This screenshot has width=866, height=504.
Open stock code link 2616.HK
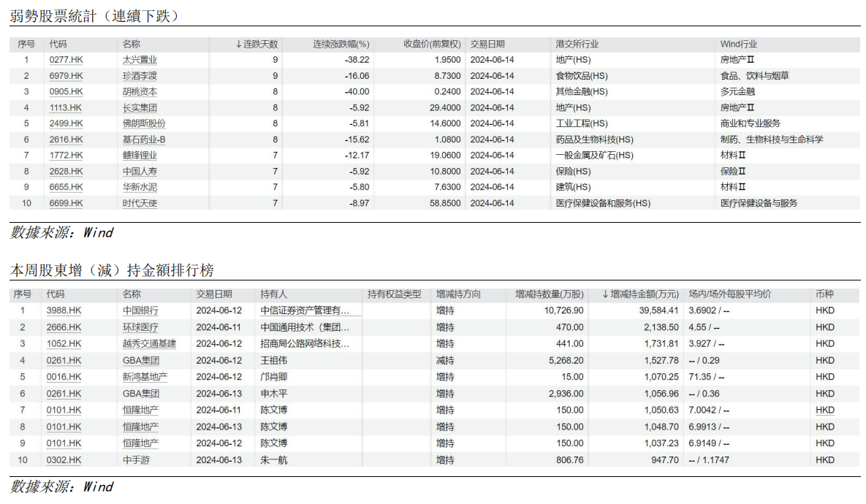[66, 140]
